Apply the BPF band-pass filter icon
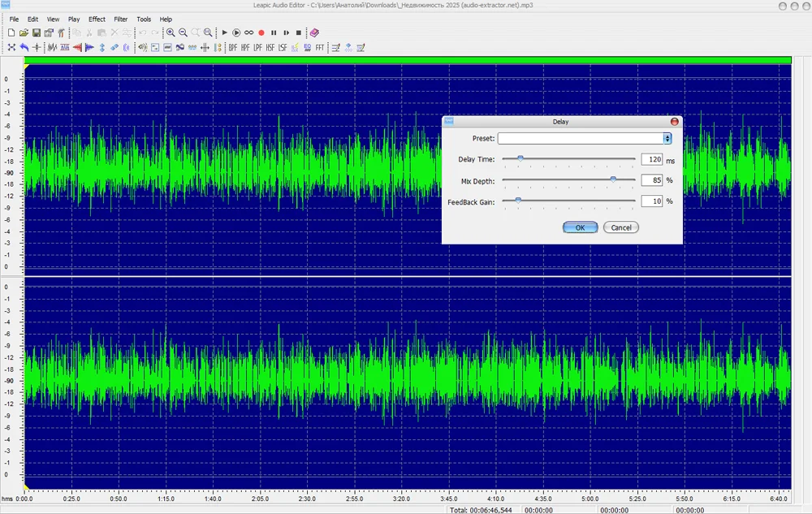This screenshot has height=514, width=812. click(x=233, y=48)
